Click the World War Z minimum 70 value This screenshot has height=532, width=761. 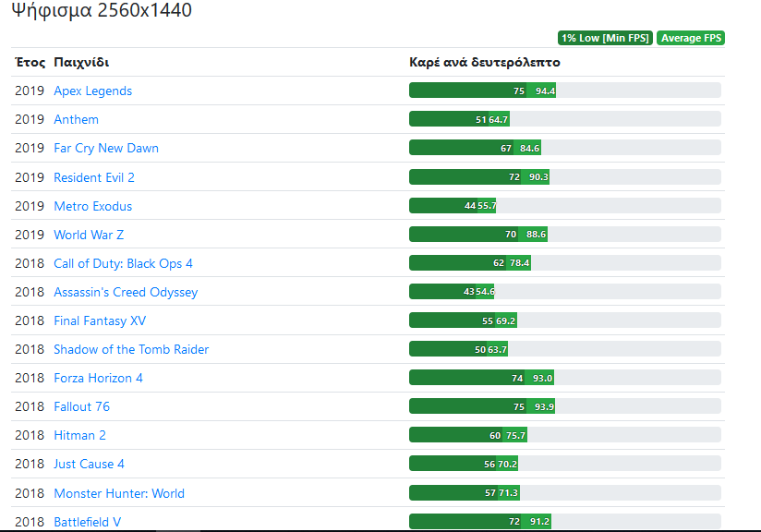(x=511, y=235)
